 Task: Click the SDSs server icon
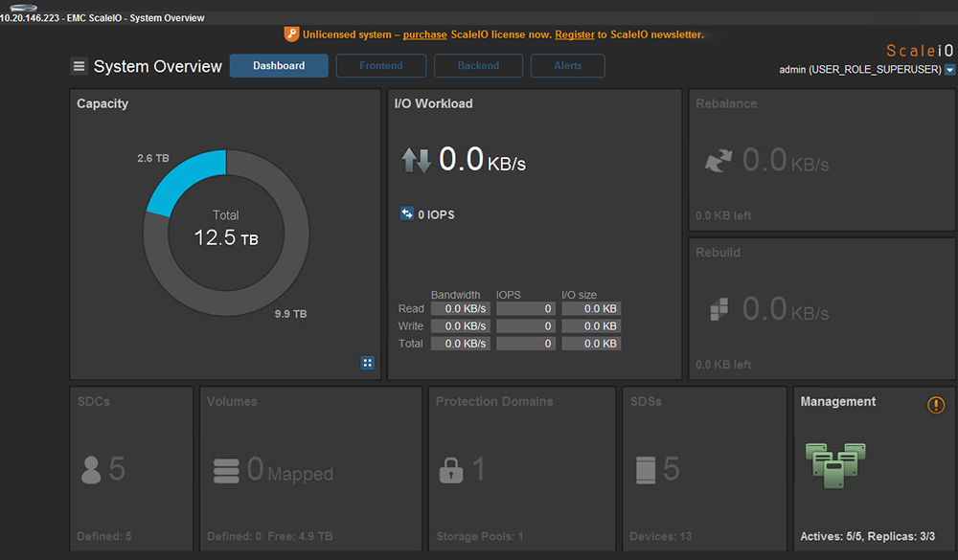(646, 470)
